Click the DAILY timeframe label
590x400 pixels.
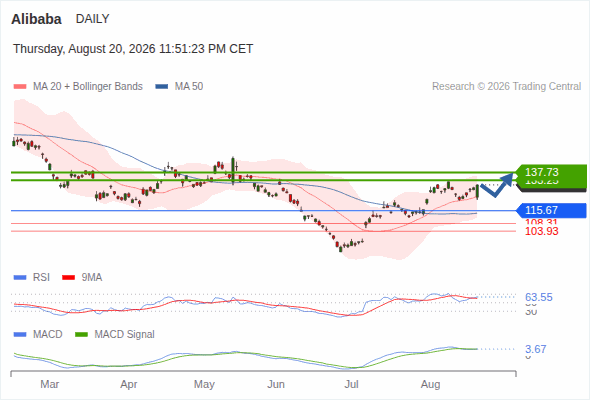point(93,19)
